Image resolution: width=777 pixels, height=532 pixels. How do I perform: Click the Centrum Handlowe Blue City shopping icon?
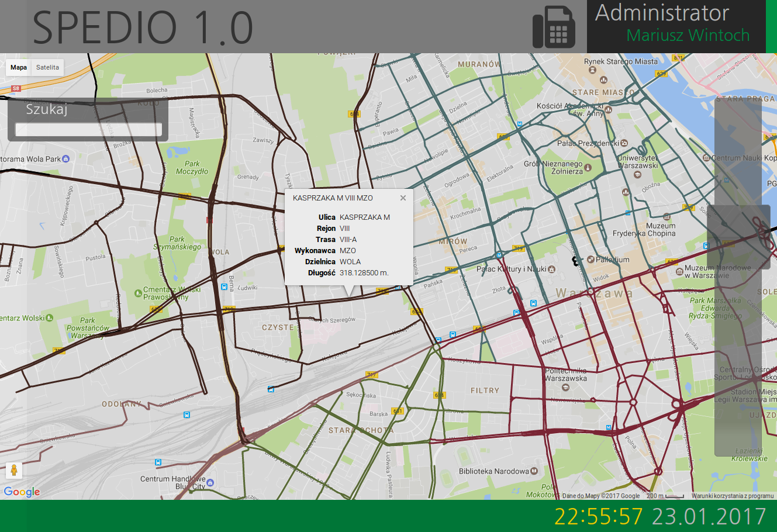pyautogui.click(x=210, y=483)
